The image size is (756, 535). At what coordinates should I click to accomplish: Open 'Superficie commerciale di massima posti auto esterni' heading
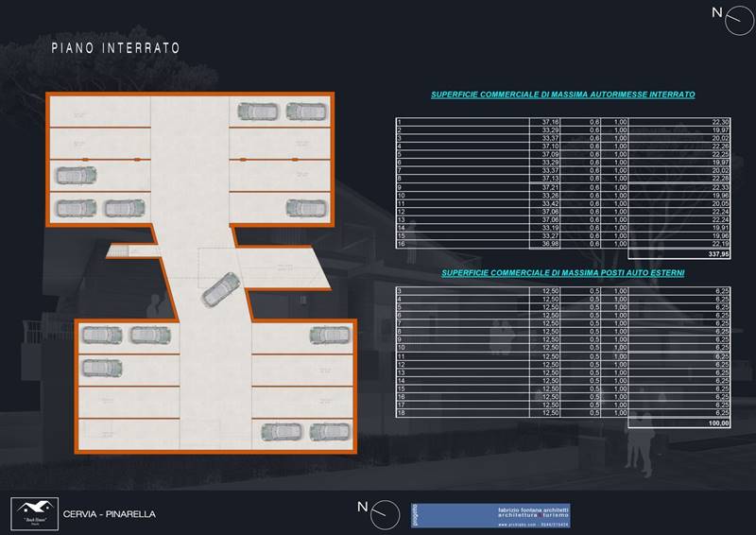[562, 273]
